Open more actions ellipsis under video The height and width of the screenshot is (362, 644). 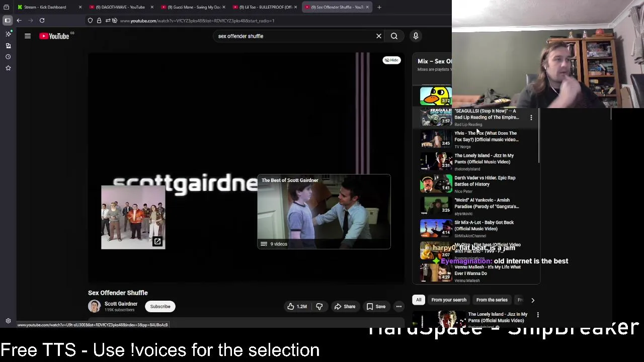click(398, 306)
